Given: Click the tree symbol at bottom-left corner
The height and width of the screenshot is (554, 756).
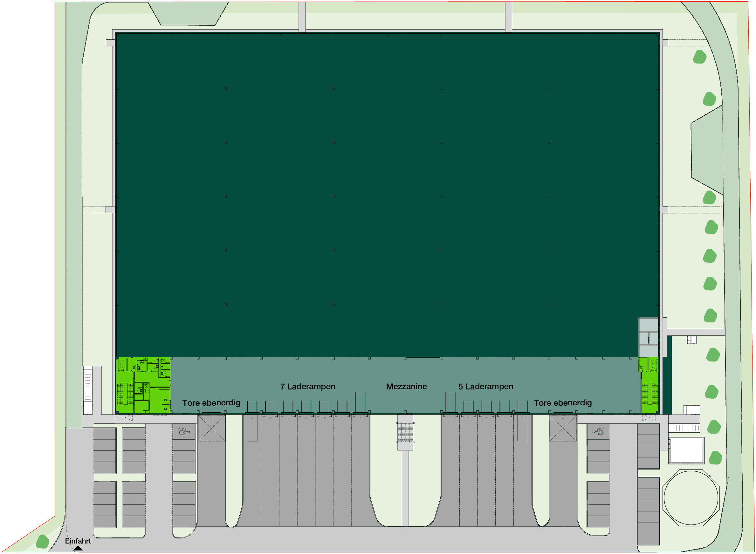Looking at the screenshot, I should coord(43,542).
